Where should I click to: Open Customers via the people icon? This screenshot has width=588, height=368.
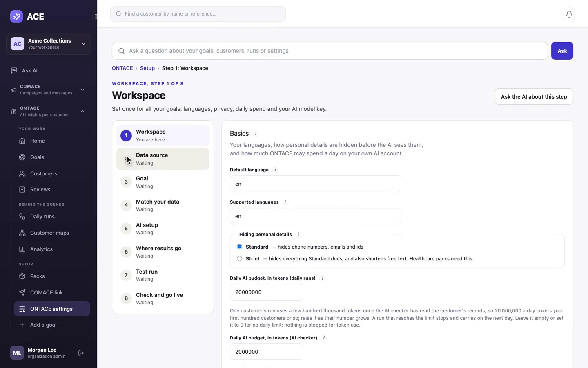click(22, 173)
